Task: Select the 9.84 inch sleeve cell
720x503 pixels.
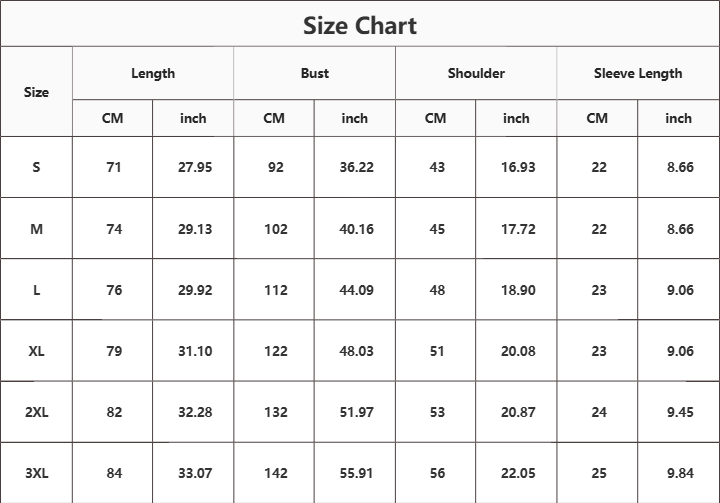Action: [x=680, y=473]
